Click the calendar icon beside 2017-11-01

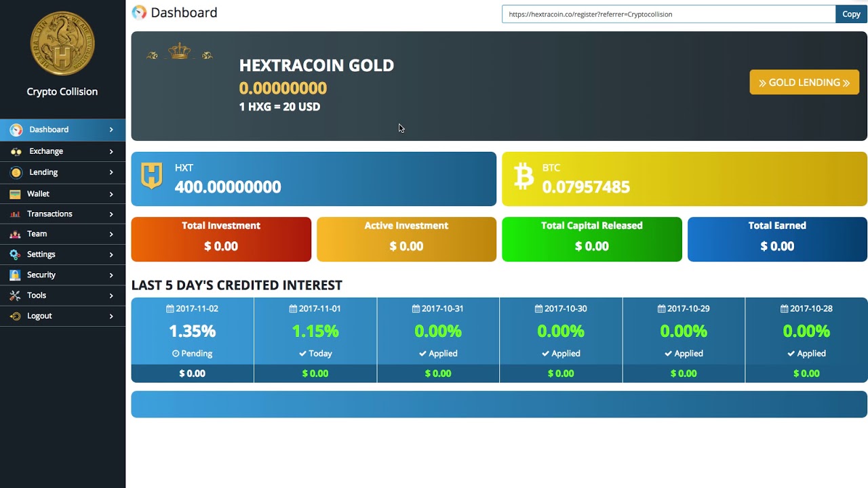point(293,308)
